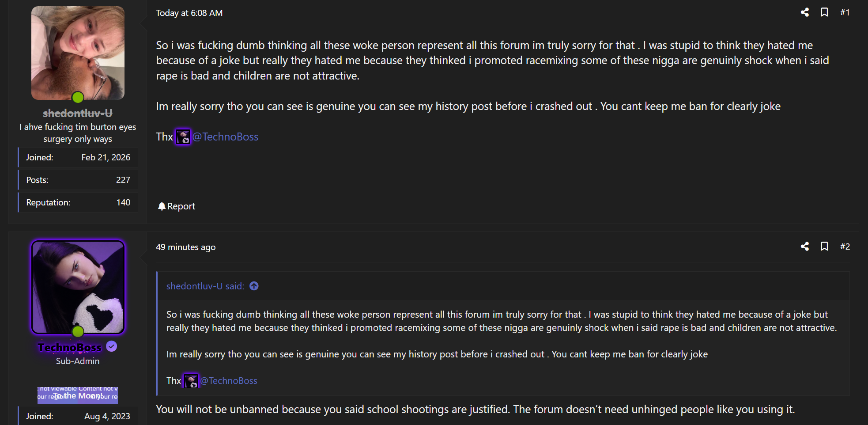The height and width of the screenshot is (425, 868).
Task: Click the share icon on post #1
Action: click(x=804, y=12)
